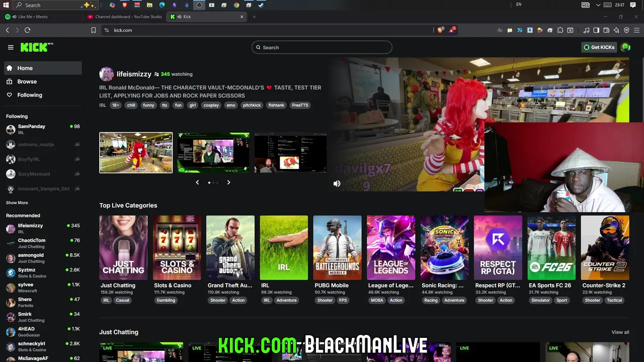Screen dimensions: 644x362
Task: Click the Kick beta logo
Action: (37, 47)
